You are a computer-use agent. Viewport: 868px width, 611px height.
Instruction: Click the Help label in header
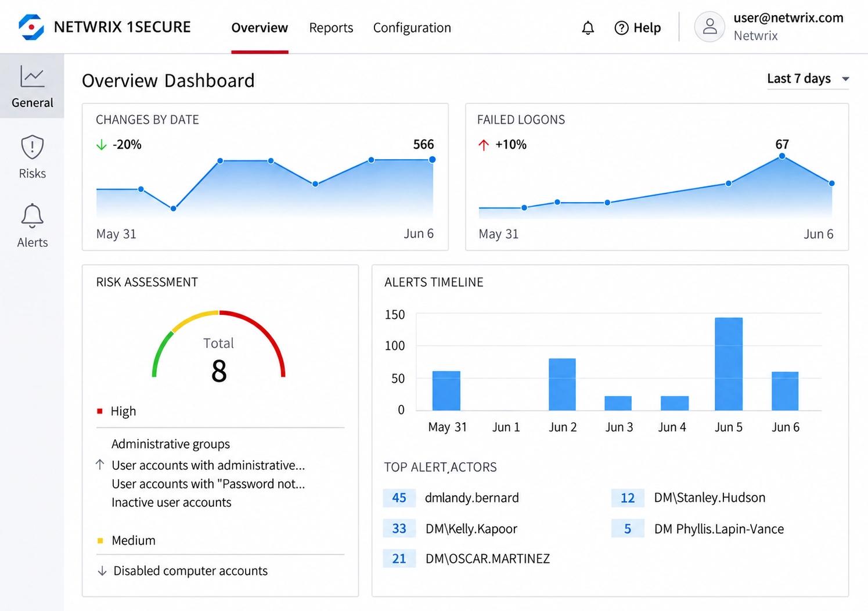[x=647, y=28]
